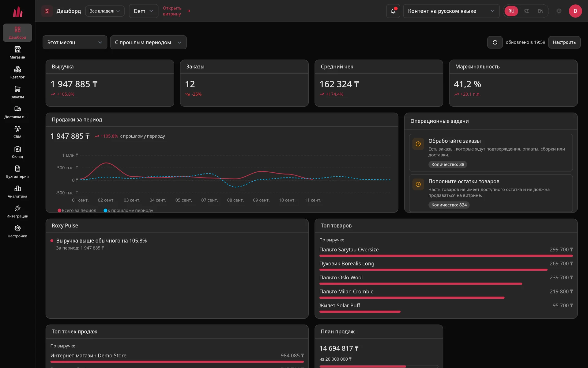This screenshot has width=588, height=368.
Task: Click 'Количество: 824' badge
Action: pyautogui.click(x=449, y=205)
